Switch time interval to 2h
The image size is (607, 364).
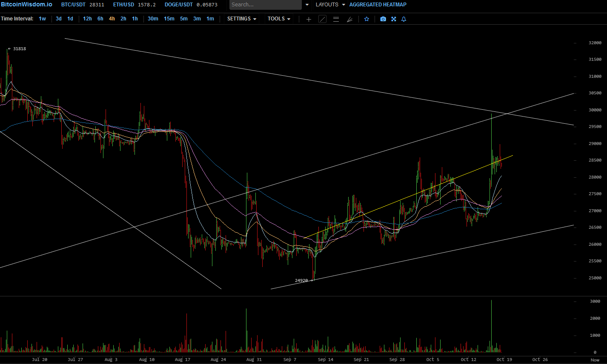pos(123,19)
